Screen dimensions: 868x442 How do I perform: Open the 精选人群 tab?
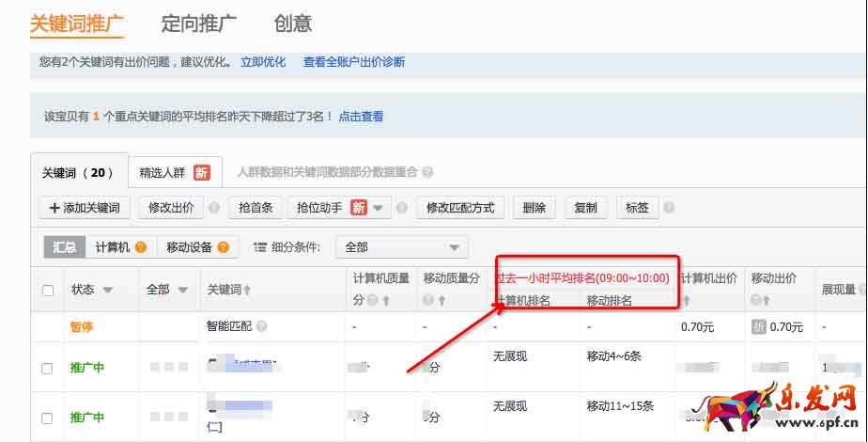[174, 173]
